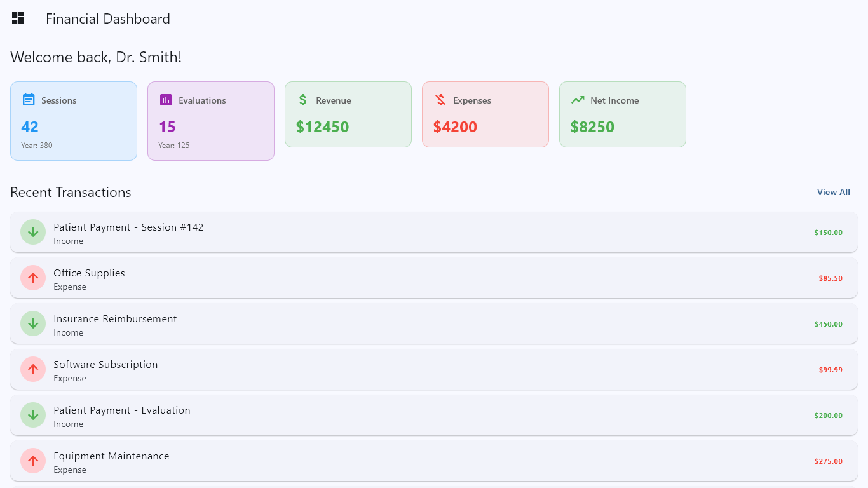Select the Net Income $8250 card
The image size is (868, 488).
coord(623,114)
